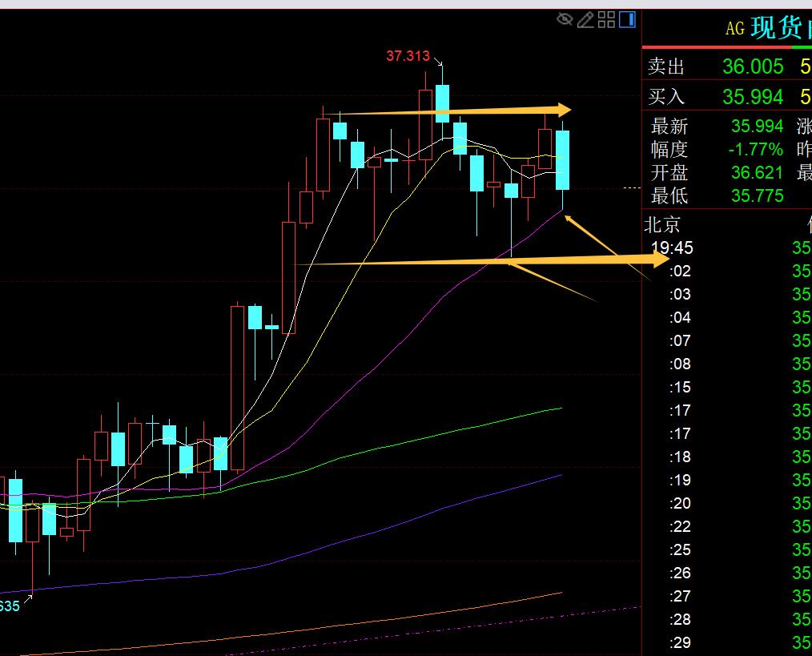The width and height of the screenshot is (812, 656).
Task: Toggle the right side quote panel
Action: click(629, 19)
